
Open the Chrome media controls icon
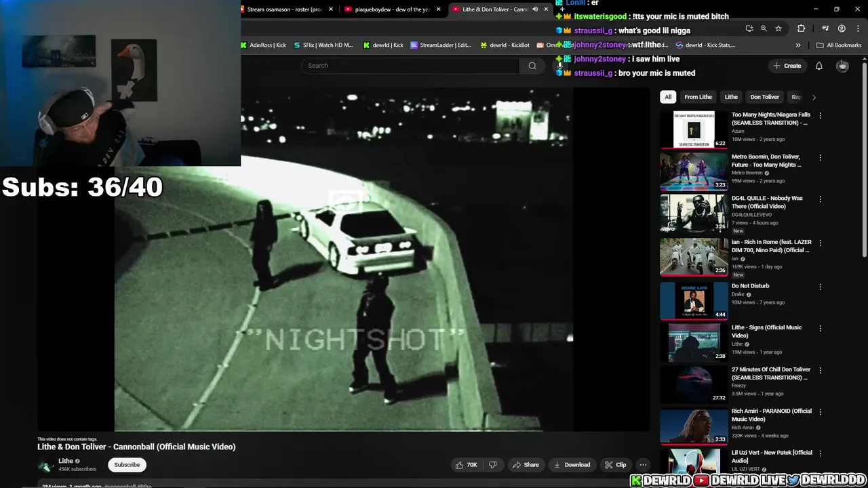(825, 28)
